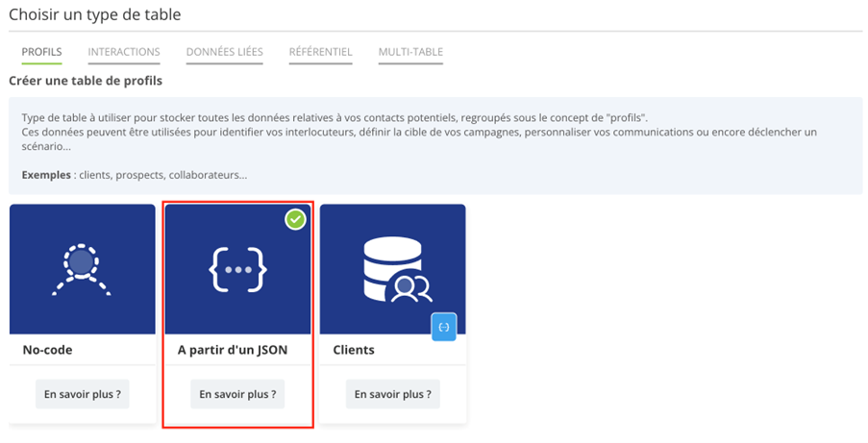Click the Clients card title

354,350
